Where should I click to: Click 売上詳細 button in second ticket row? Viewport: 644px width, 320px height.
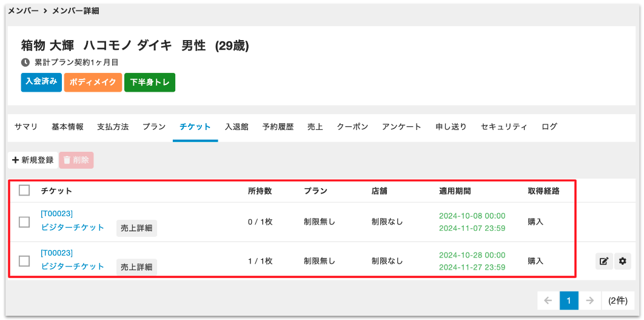(136, 267)
